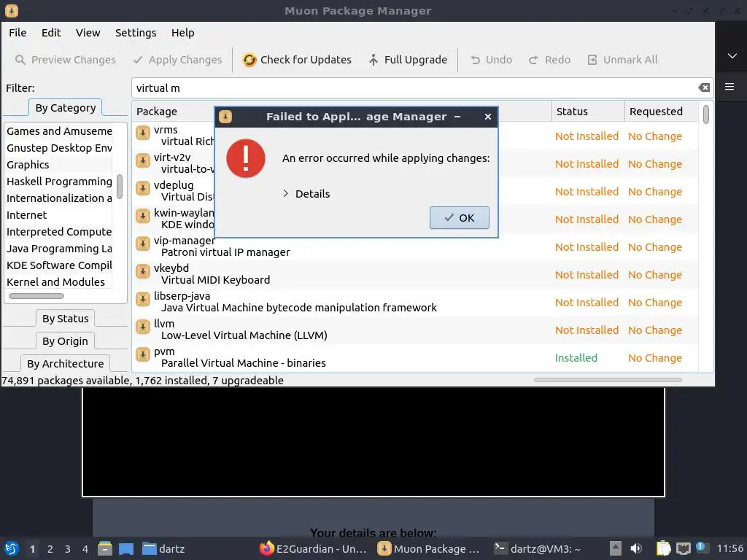Click the Package column header
747x560 pixels.
157,112
